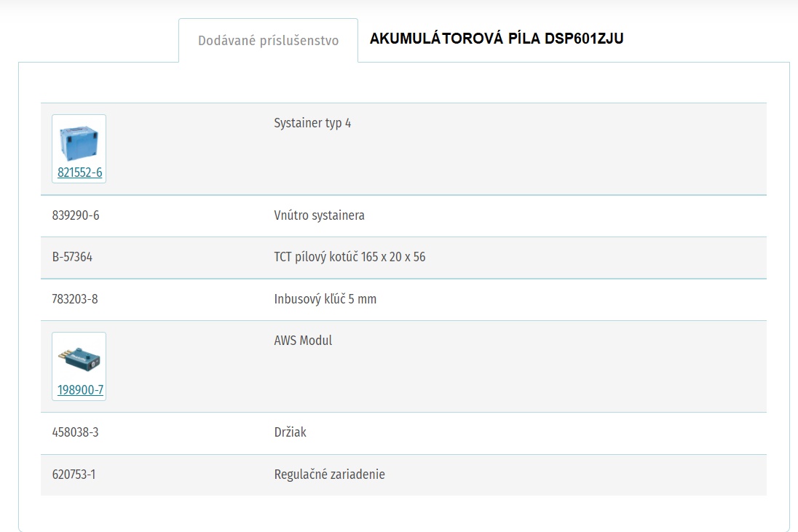Image resolution: width=798 pixels, height=532 pixels.
Task: Select the text Držiak
Action: [x=290, y=432]
